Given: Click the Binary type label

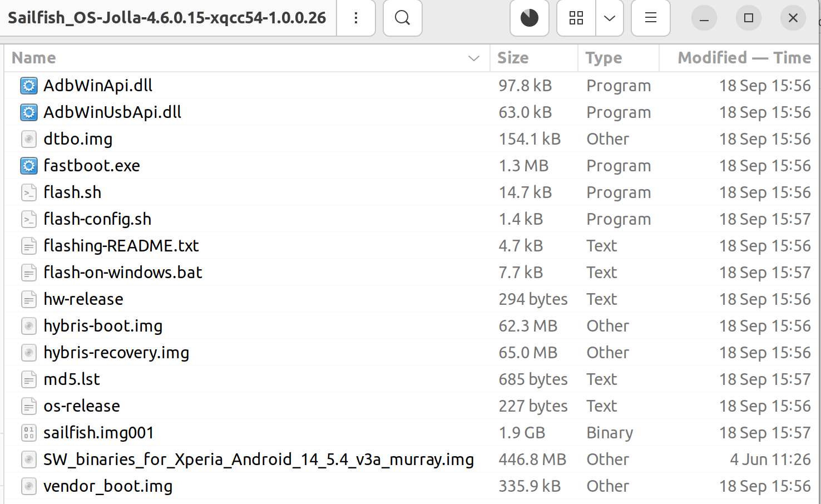Looking at the screenshot, I should [610, 433].
